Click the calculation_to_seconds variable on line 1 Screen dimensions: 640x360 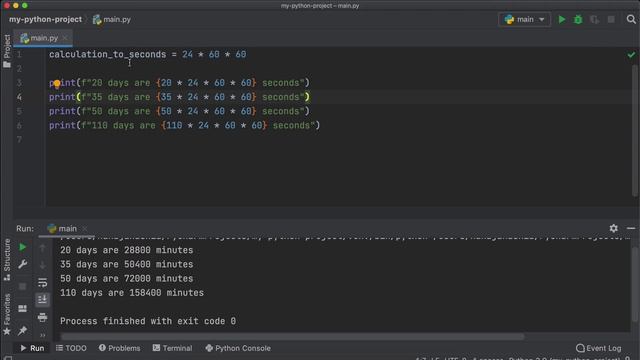(x=108, y=54)
